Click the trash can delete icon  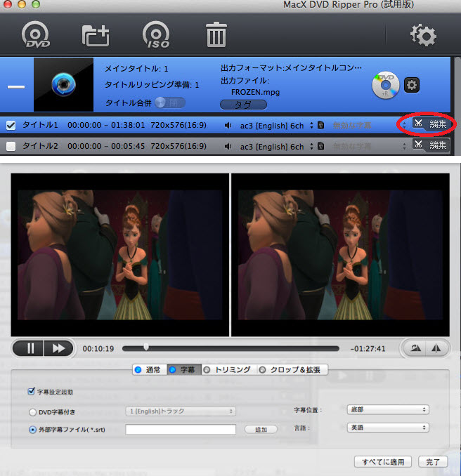click(x=216, y=34)
